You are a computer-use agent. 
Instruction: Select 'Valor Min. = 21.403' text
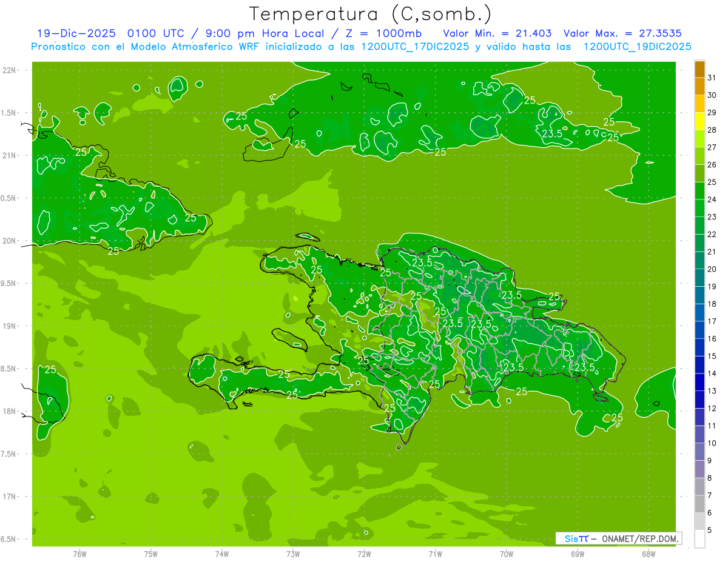(497, 33)
